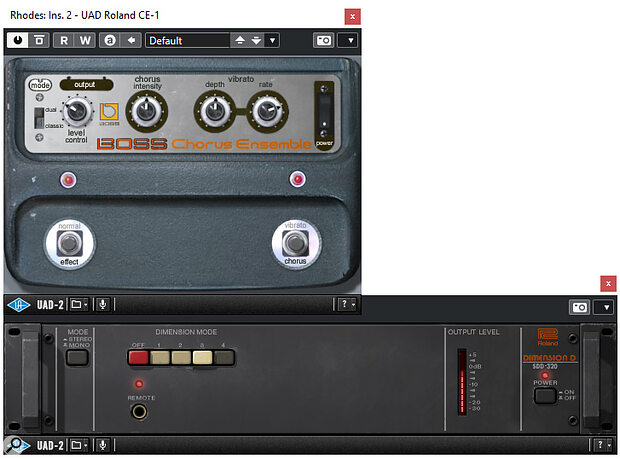The image size is (620, 459).
Task: Click the copy A to B arrow
Action: (x=131, y=40)
